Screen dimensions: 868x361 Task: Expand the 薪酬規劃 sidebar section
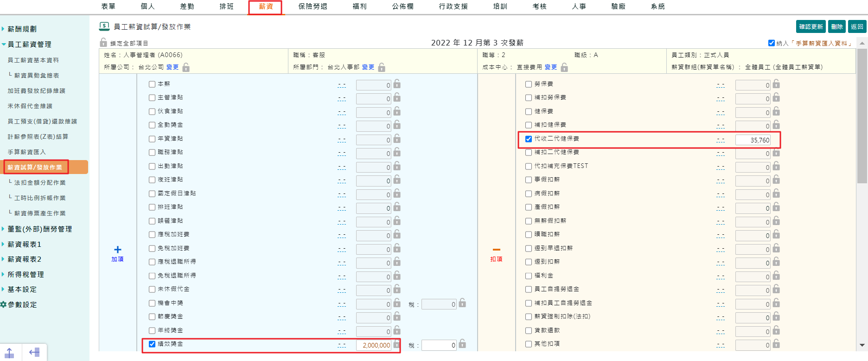point(22,29)
